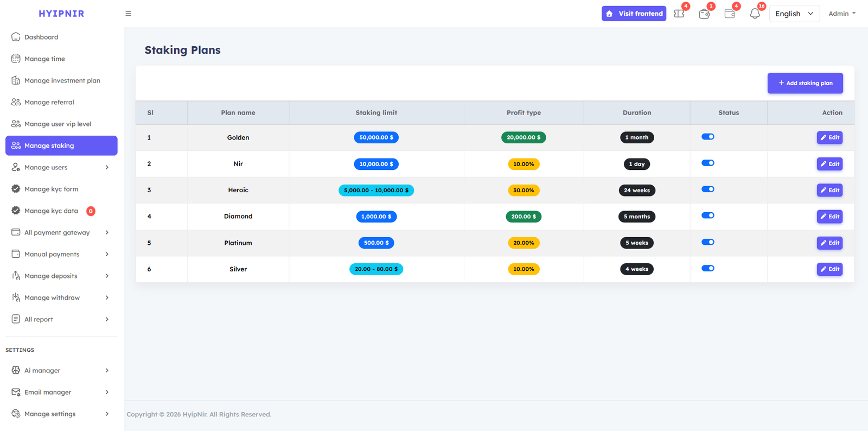
Task: Edit the Golden staking plan
Action: [829, 137]
